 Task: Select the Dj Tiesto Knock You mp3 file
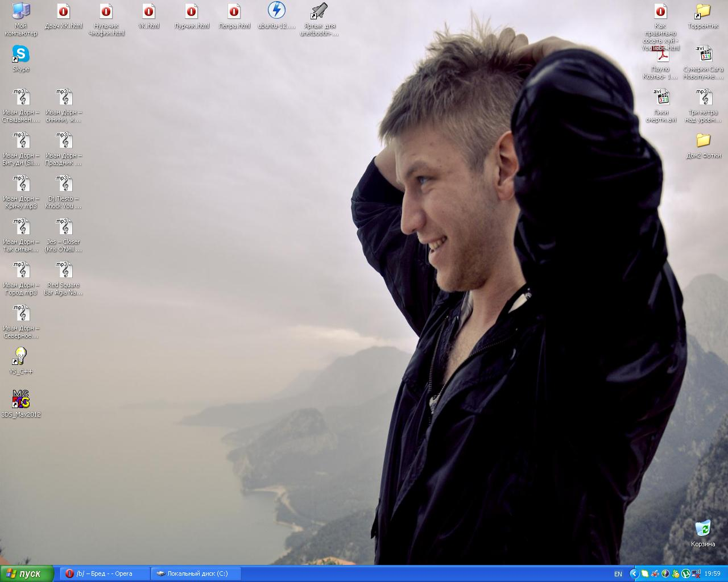pos(64,184)
